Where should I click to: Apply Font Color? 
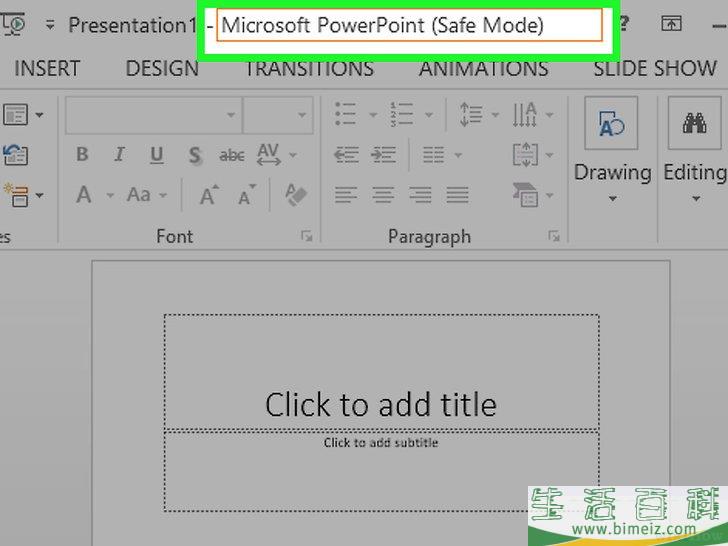[x=84, y=195]
